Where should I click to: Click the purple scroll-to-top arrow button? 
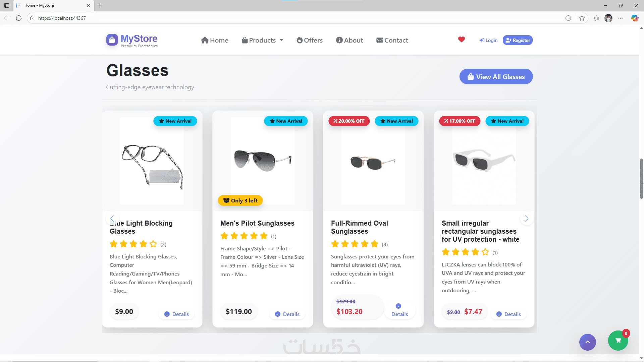588,342
